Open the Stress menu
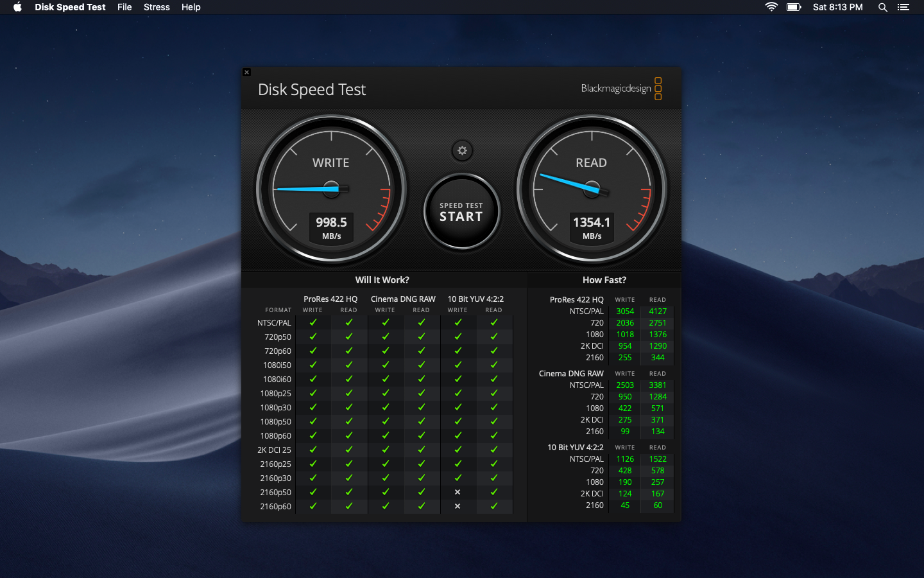Image resolution: width=924 pixels, height=578 pixels. point(157,7)
